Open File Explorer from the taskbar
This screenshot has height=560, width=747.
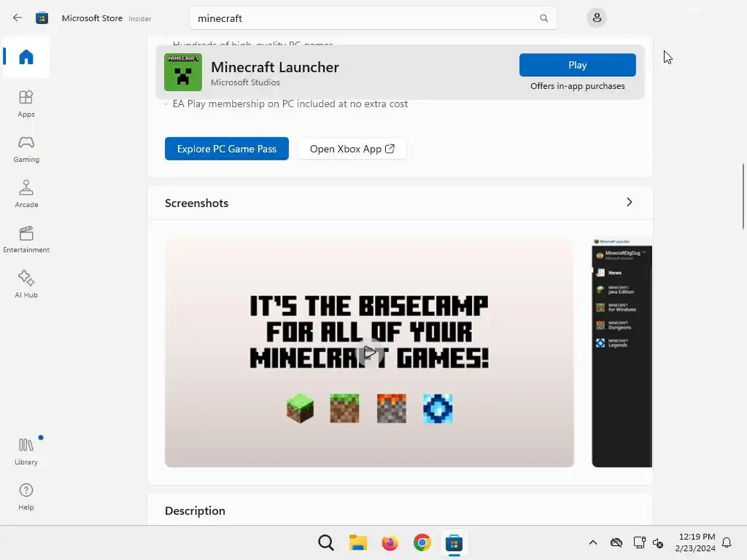pyautogui.click(x=357, y=542)
